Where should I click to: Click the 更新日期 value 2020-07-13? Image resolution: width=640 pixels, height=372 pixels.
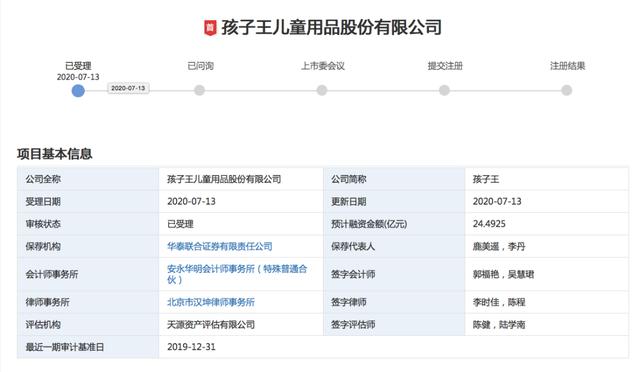click(497, 201)
